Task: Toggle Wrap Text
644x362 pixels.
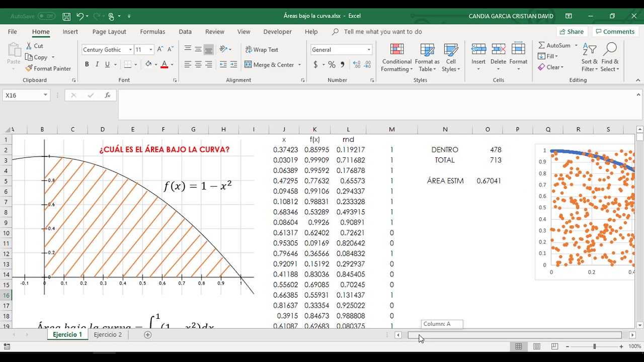Action: click(x=261, y=50)
